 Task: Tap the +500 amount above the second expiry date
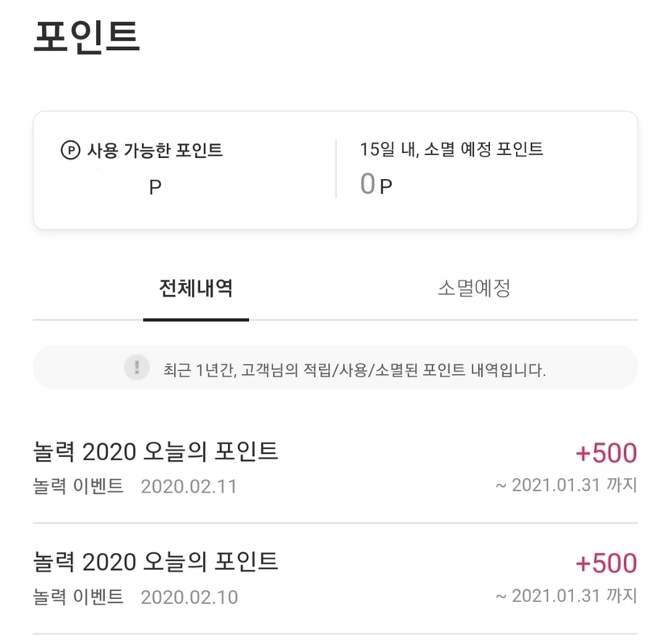pos(606,563)
